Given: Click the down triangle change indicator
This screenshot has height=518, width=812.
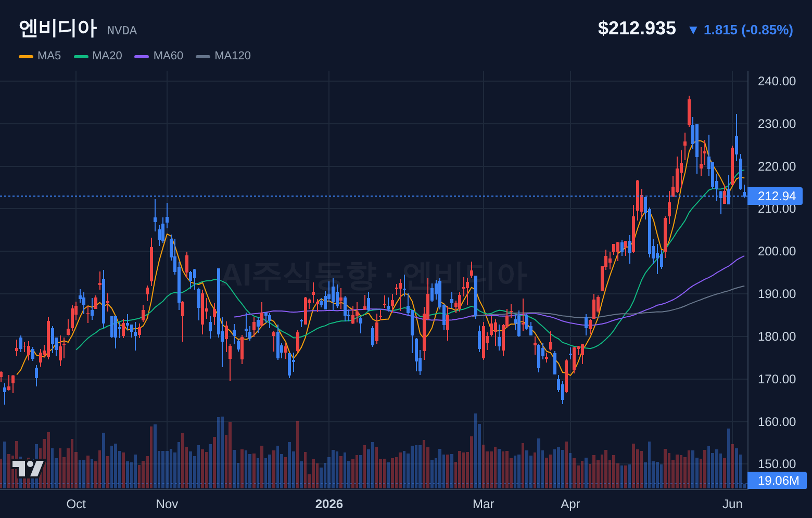Looking at the screenshot, I should click(x=693, y=30).
